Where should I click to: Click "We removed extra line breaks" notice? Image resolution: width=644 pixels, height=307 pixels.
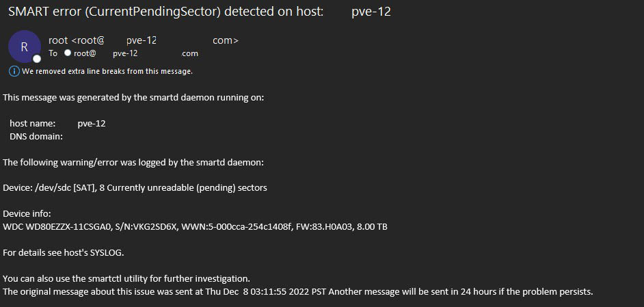tap(107, 71)
